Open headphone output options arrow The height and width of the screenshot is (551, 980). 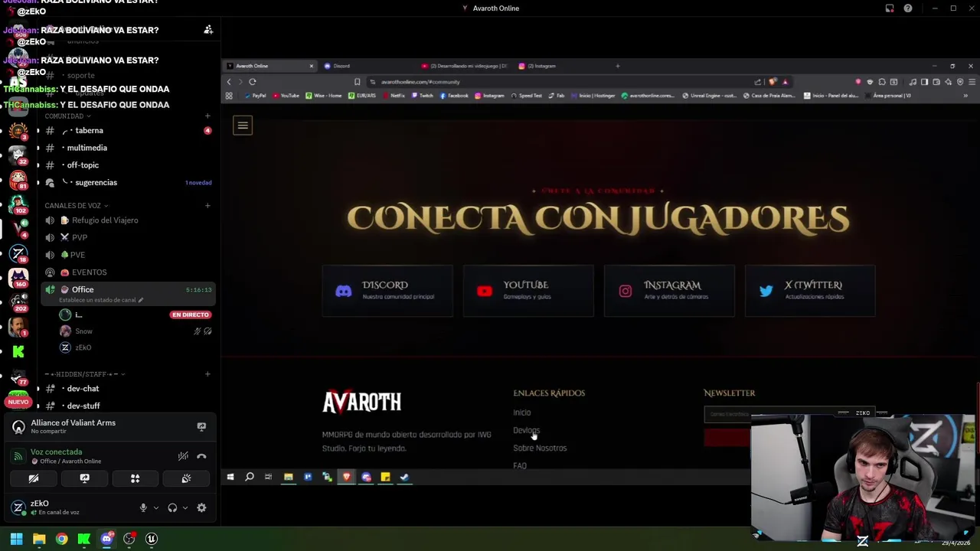(x=185, y=507)
